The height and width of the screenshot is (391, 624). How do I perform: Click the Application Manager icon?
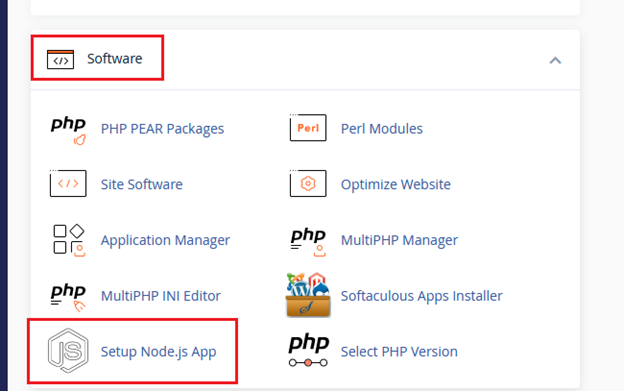[x=69, y=240]
